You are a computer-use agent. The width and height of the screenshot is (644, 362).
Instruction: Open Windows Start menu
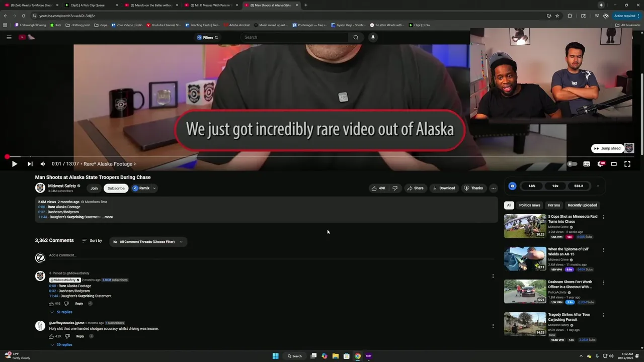tap(275, 356)
